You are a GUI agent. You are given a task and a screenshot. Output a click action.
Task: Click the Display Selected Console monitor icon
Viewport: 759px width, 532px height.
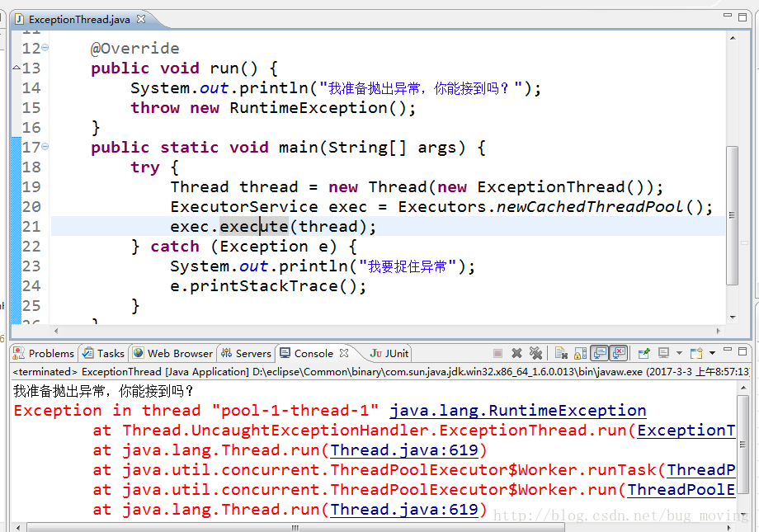coord(663,353)
